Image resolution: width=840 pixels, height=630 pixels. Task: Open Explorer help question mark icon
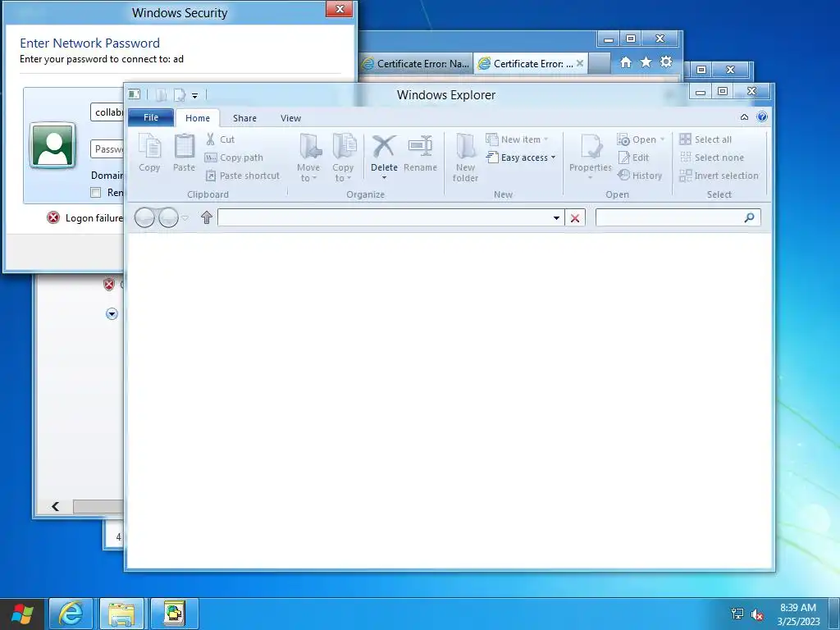762,116
